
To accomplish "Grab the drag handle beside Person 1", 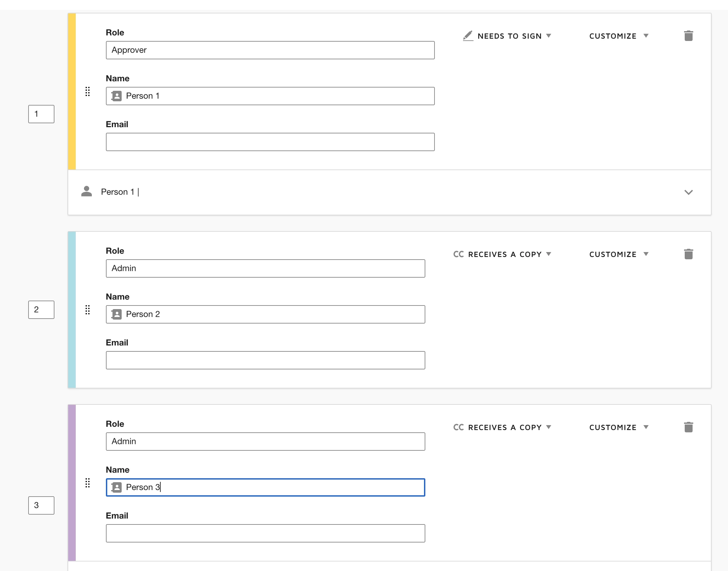I will (x=88, y=91).
